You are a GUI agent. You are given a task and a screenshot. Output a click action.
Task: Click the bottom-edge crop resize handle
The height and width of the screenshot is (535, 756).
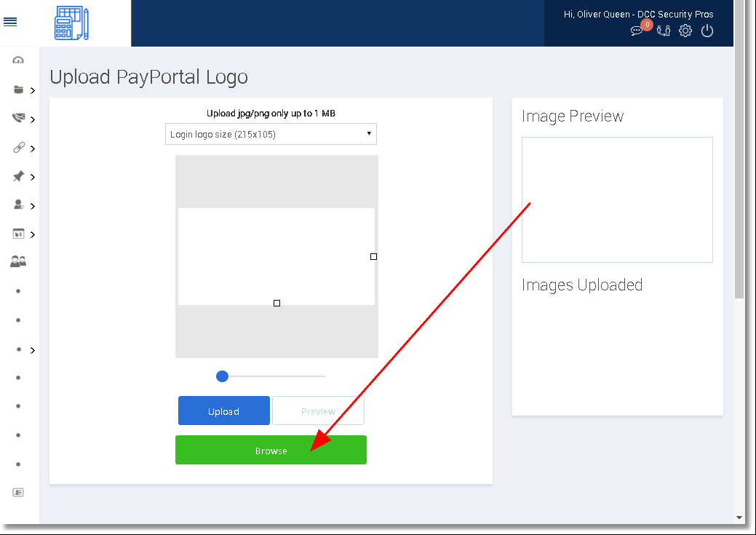click(276, 304)
